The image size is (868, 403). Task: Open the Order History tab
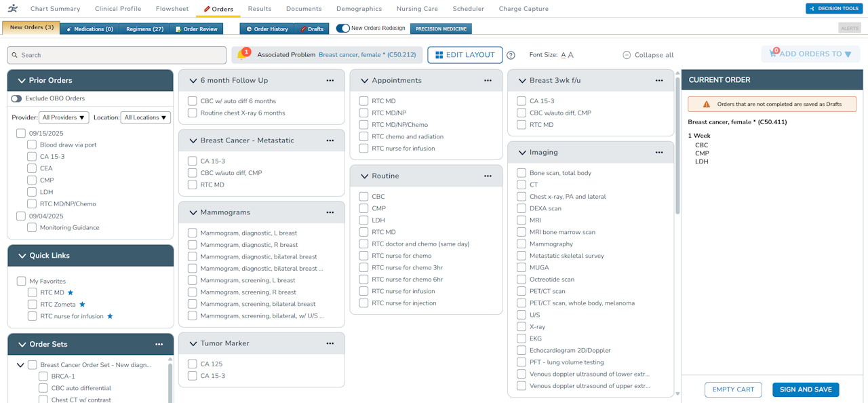coord(270,29)
